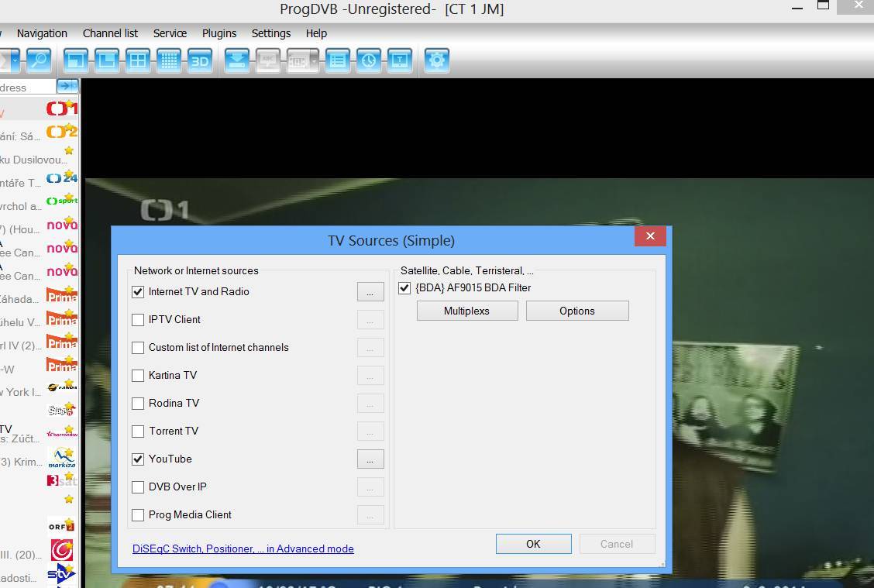Screen dimensions: 874x588
Task: Expand the dropdown arrow beside the film strip icon
Action: click(x=315, y=60)
